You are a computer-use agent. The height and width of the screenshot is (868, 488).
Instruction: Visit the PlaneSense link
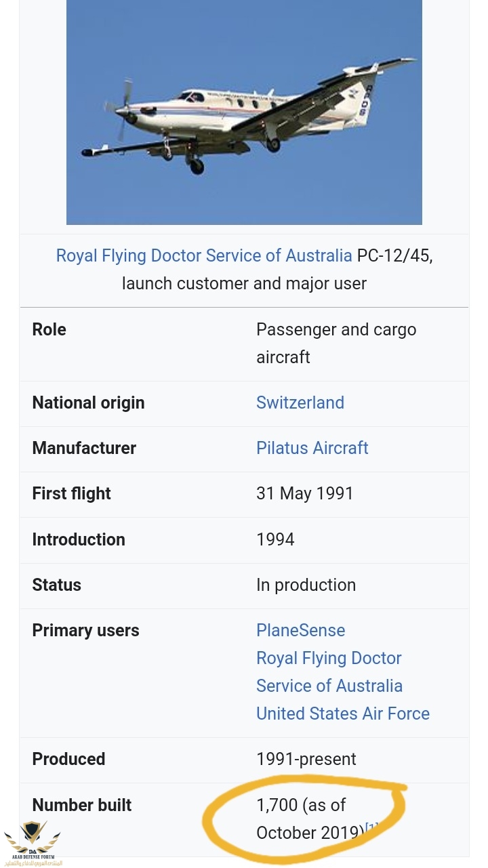tap(301, 630)
